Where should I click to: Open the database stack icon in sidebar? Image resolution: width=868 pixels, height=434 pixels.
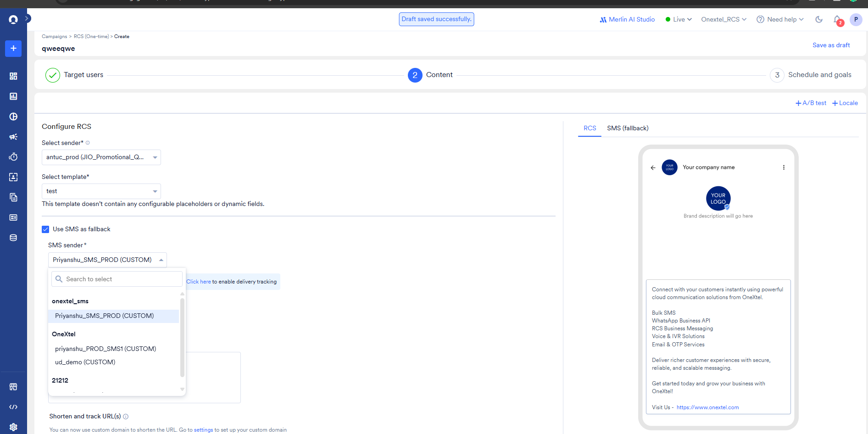pos(13,238)
